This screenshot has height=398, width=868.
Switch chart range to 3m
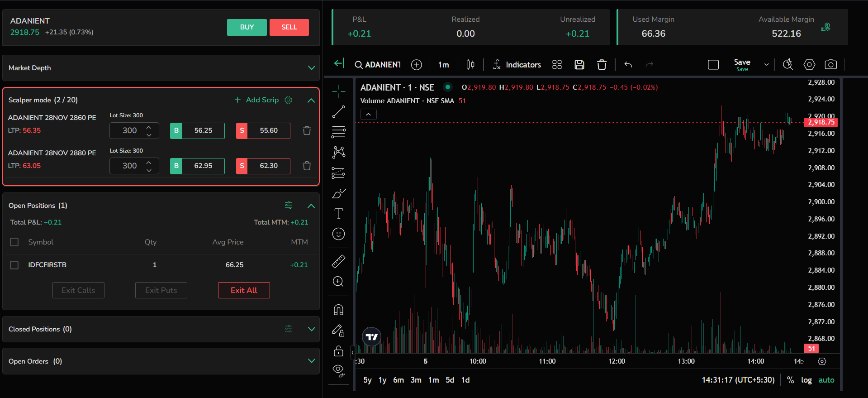(x=416, y=380)
